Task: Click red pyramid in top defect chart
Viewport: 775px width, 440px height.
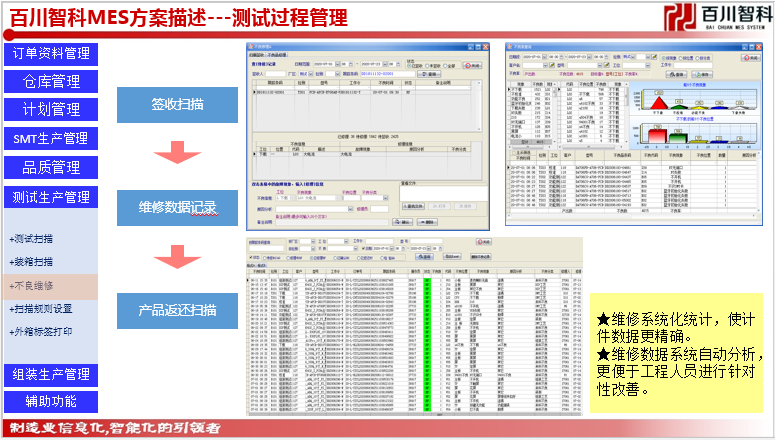Action: (659, 103)
